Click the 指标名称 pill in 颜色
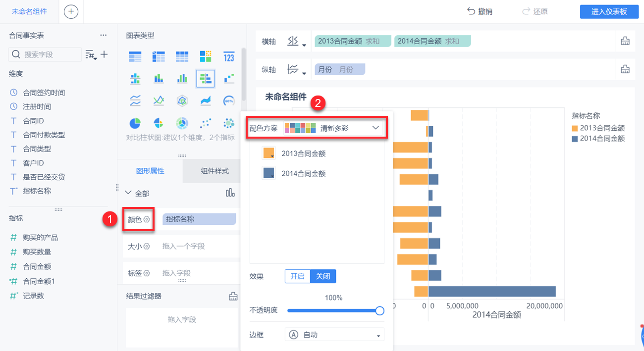 (199, 219)
